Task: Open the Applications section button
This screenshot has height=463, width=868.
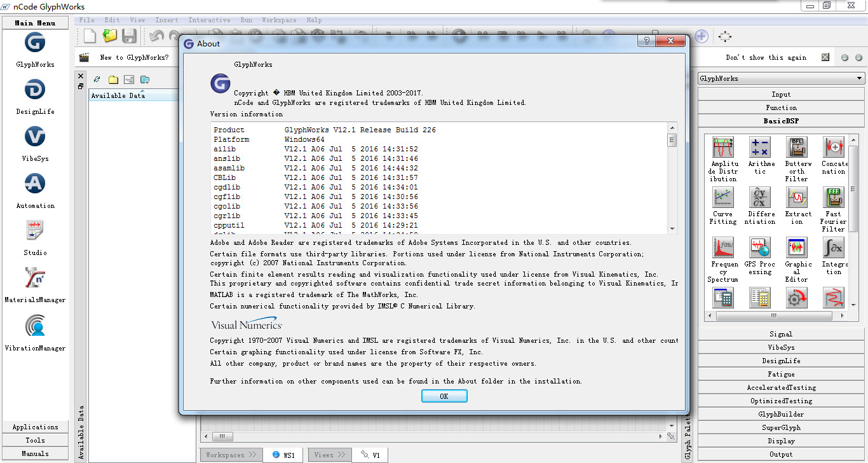Action: tap(36, 427)
